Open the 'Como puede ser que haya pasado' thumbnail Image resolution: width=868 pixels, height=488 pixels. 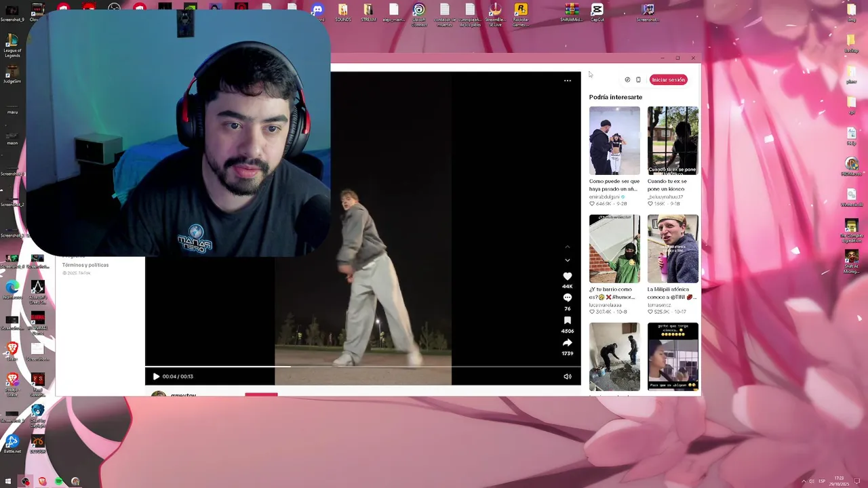(614, 141)
